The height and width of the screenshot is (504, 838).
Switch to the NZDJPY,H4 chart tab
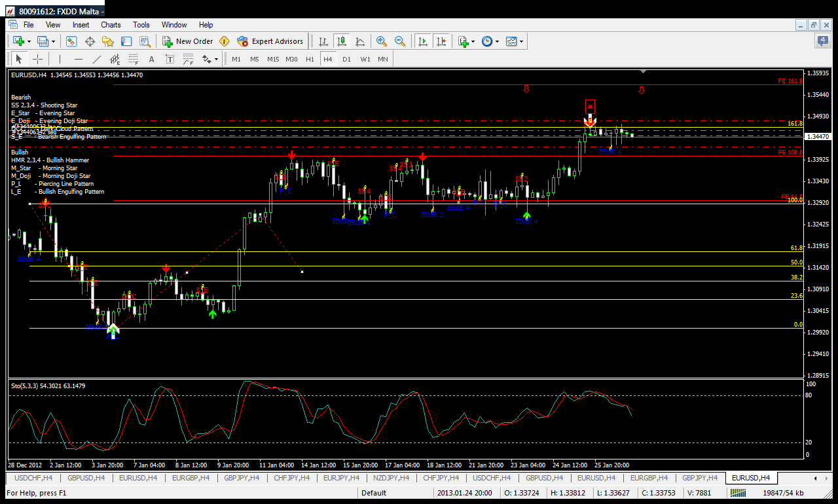(392, 478)
